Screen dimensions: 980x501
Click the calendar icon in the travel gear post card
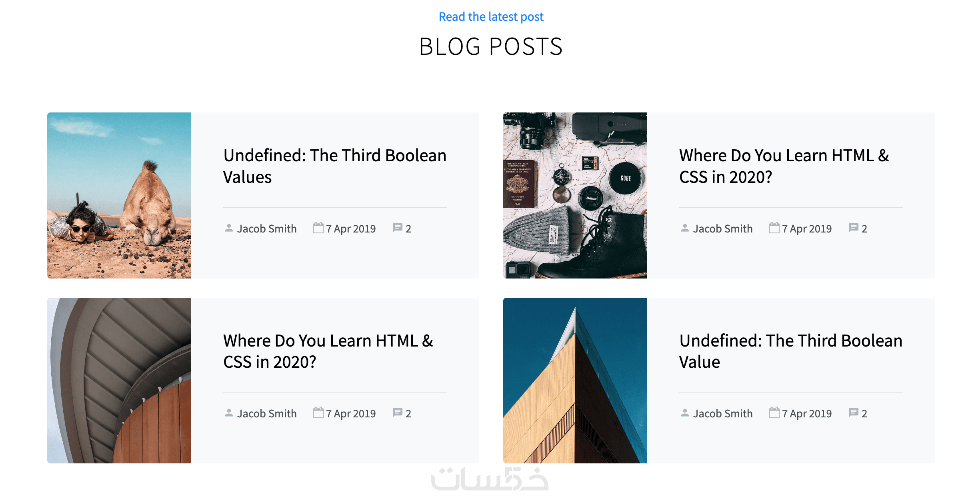tap(774, 228)
